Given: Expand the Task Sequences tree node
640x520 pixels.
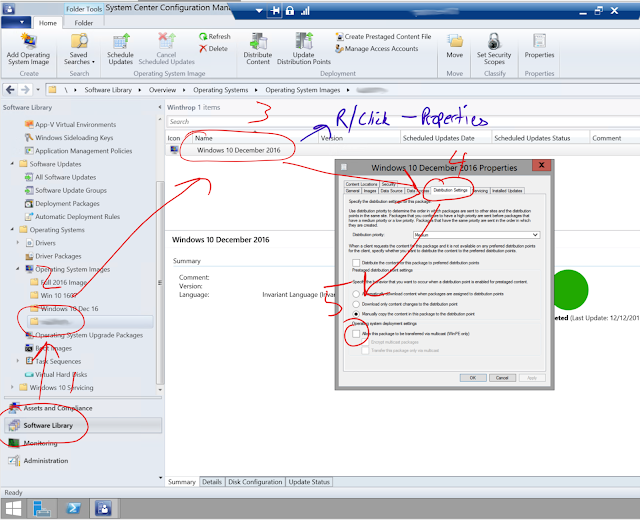Looking at the screenshot, I should click(18, 361).
